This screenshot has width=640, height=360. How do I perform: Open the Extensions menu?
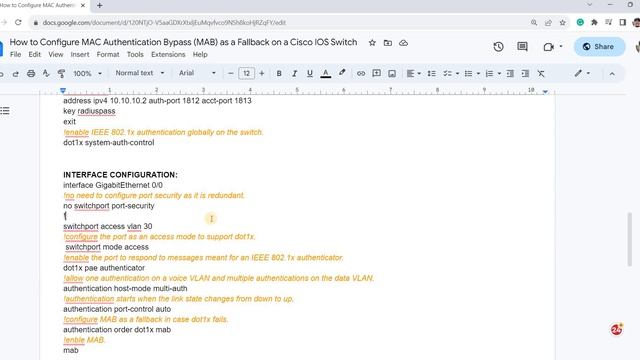pos(168,54)
